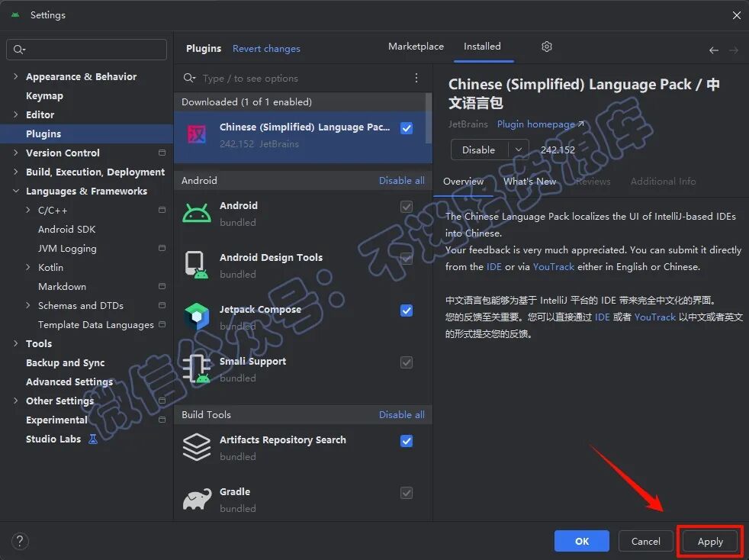Click the project-level icon beside Template Data Languages

pos(162,324)
